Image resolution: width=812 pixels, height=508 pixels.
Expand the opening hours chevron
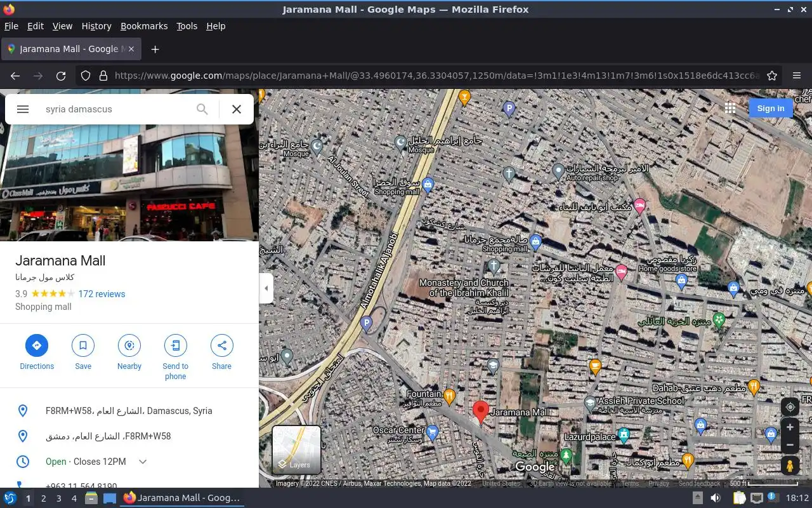click(143, 462)
